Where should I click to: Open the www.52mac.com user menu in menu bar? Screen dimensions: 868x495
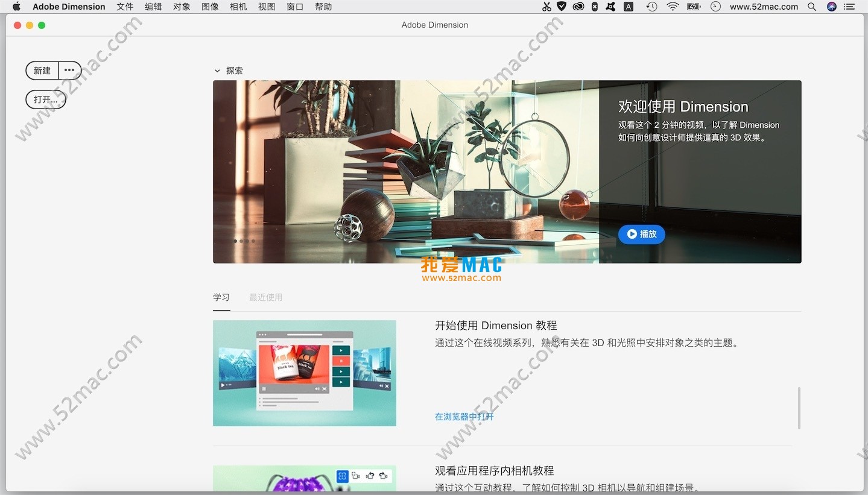coord(764,7)
